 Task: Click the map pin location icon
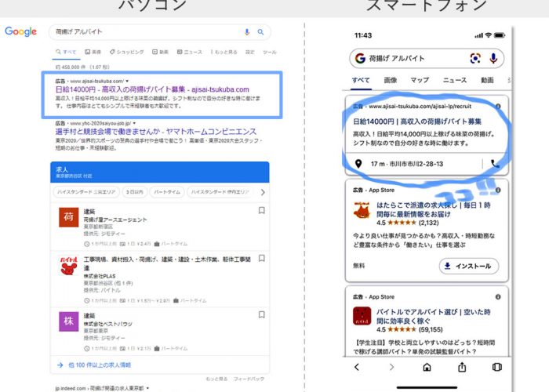358,163
